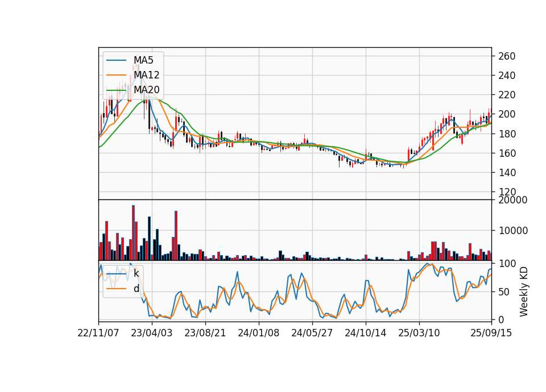Click the MA5 legend label
546x392 pixels.
point(143,60)
